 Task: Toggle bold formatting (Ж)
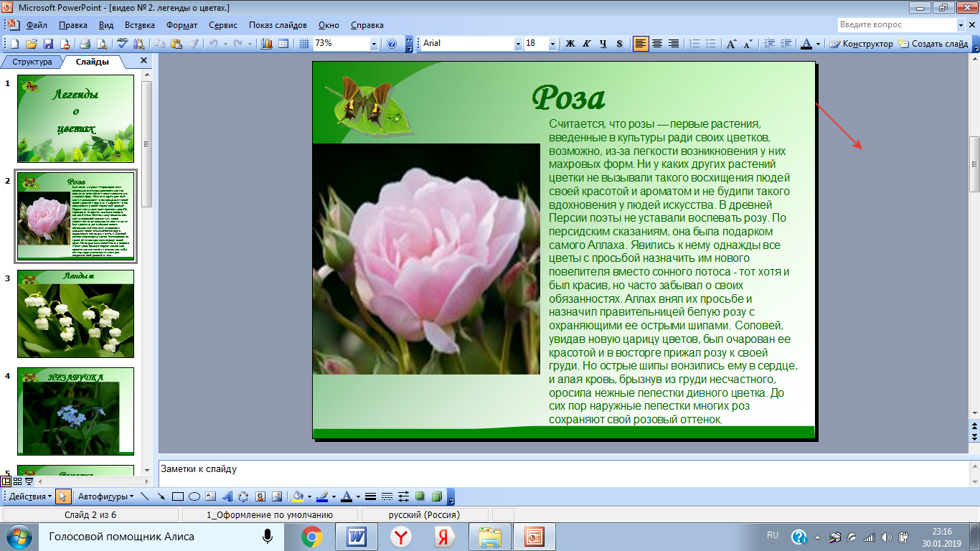571,44
